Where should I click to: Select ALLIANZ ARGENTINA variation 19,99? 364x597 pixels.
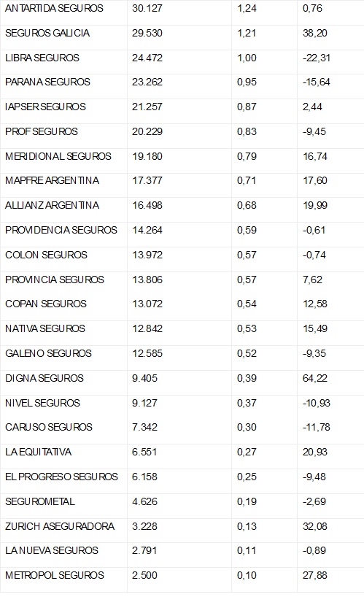click(315, 206)
